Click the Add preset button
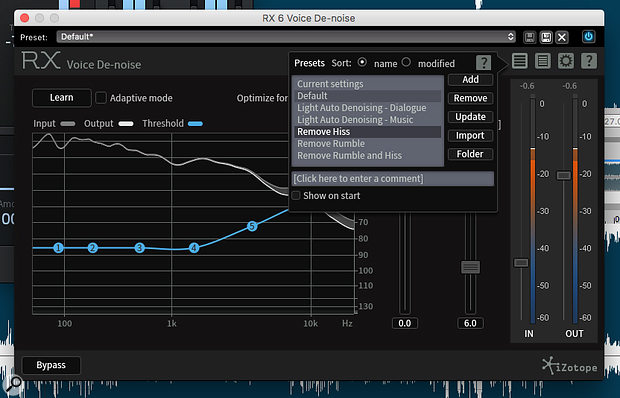 [471, 79]
